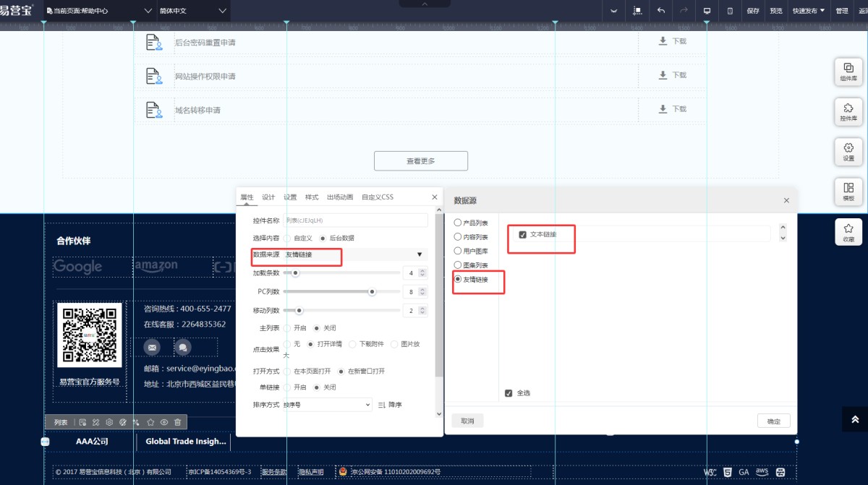
Task: Click the trash icon on the 列表 toolbar
Action: (x=177, y=422)
